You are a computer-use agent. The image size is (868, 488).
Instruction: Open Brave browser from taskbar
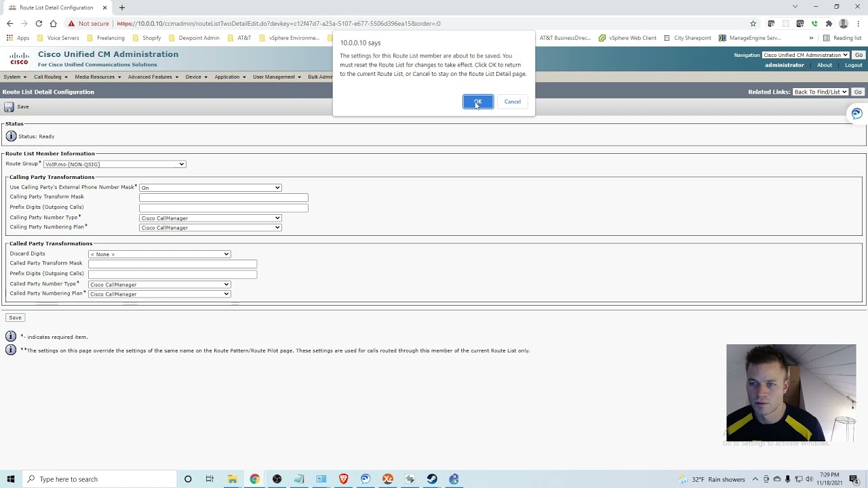[x=343, y=479]
